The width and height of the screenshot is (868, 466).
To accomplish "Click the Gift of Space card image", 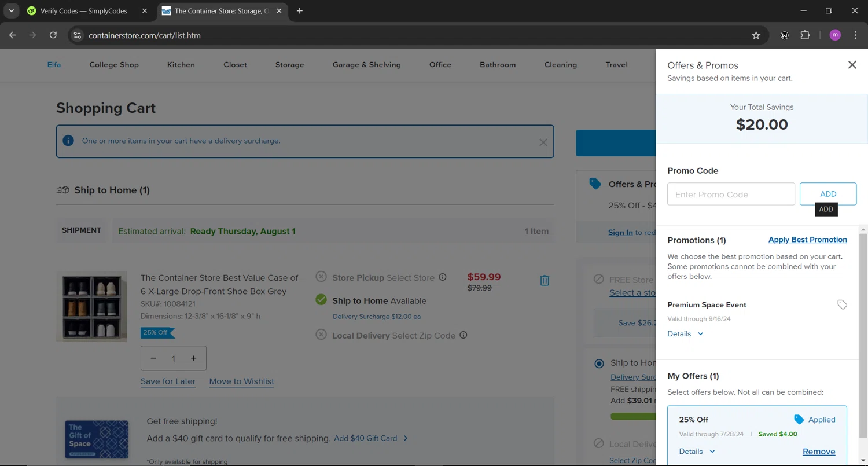I will (x=97, y=439).
